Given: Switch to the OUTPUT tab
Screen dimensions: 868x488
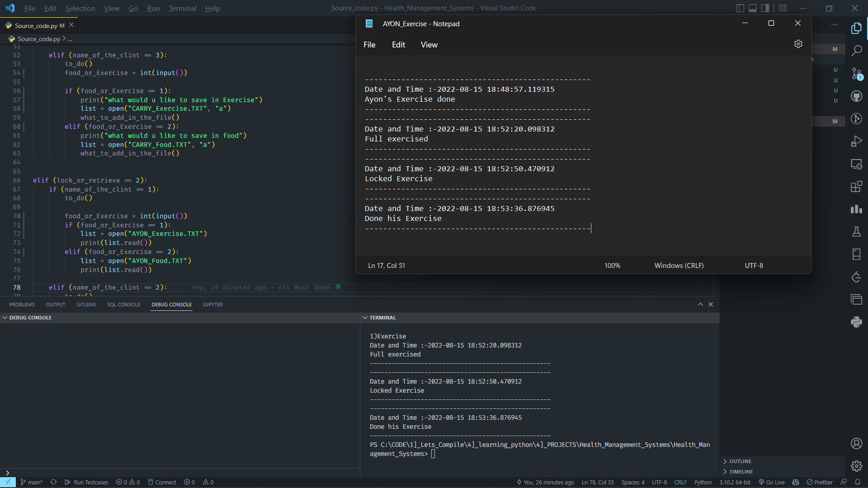Looking at the screenshot, I should (x=56, y=305).
